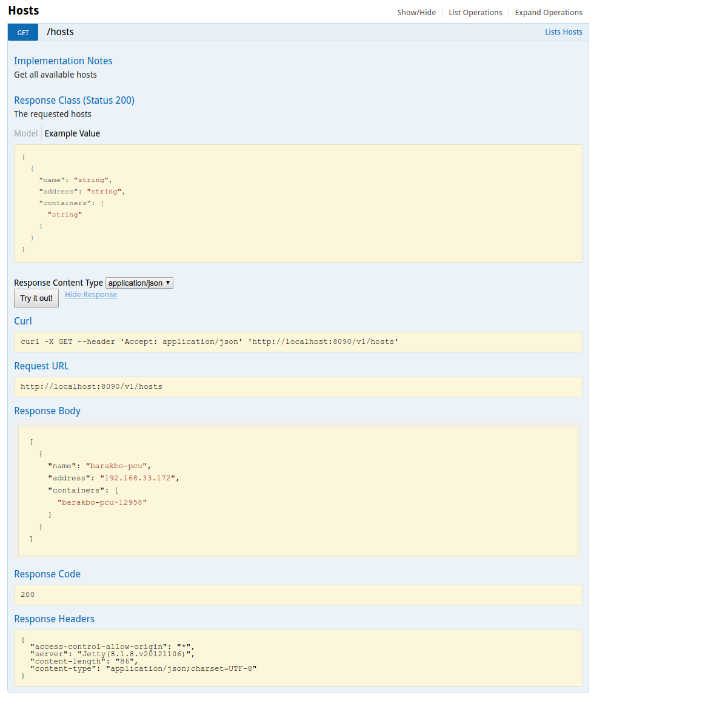
Task: Switch to the Example Value tab
Action: pyautogui.click(x=72, y=133)
